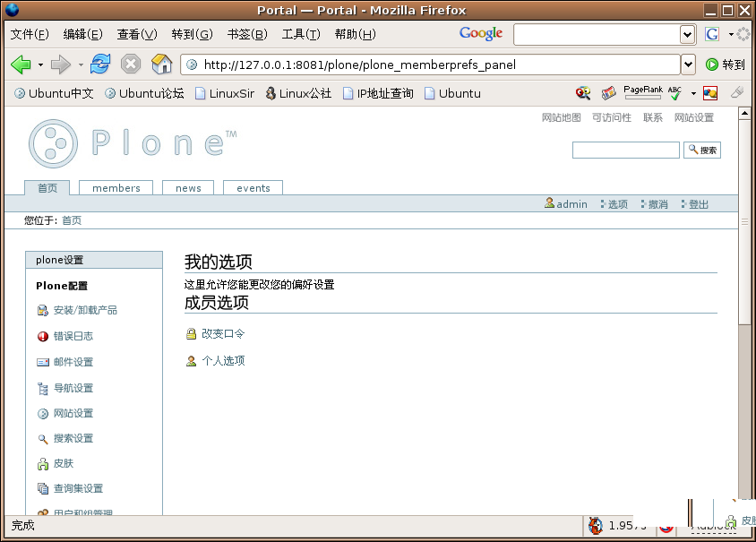This screenshot has width=756, height=542.
Task: Expand the Google search box dropdown
Action: 687,34
